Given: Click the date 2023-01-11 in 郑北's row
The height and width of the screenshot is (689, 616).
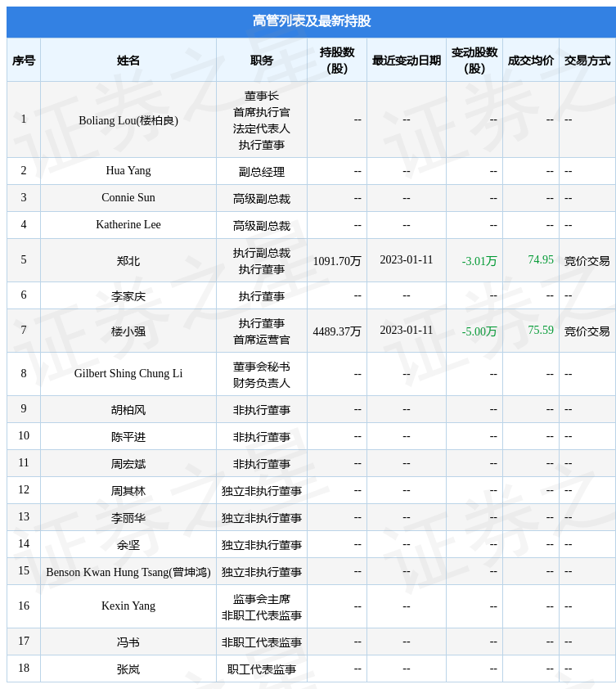Looking at the screenshot, I should tap(407, 259).
